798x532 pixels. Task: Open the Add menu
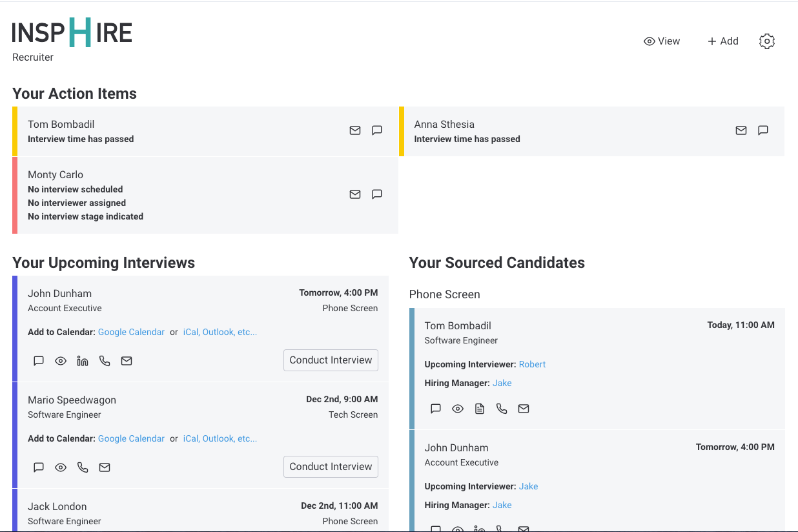[x=722, y=41]
